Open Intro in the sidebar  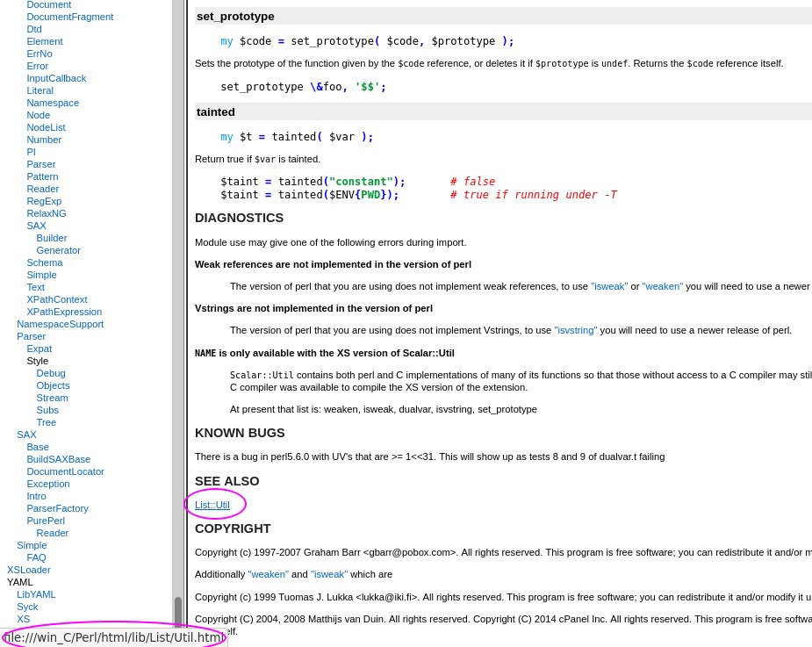click(36, 496)
